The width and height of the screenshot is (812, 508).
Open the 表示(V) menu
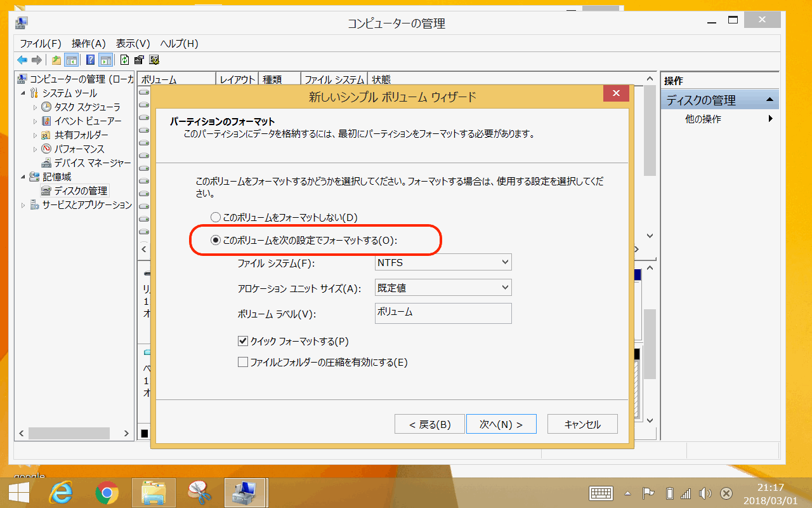(x=133, y=44)
